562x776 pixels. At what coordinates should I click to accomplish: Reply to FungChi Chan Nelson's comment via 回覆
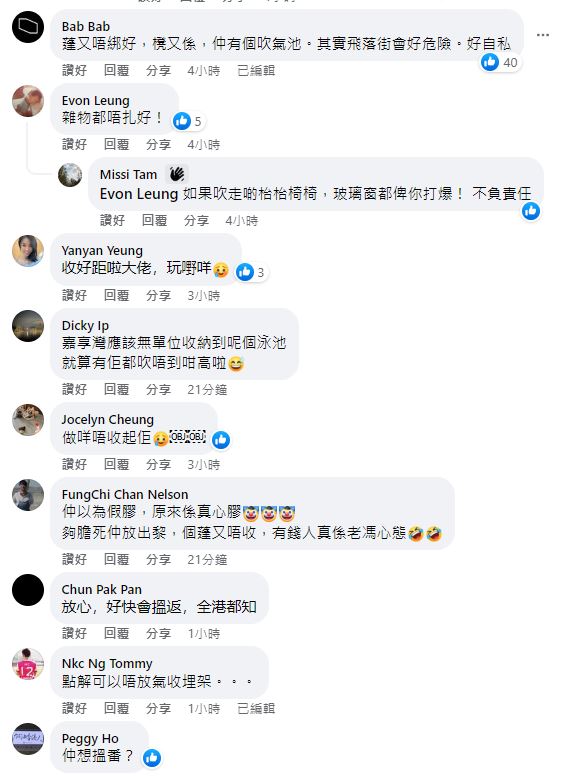(116, 559)
